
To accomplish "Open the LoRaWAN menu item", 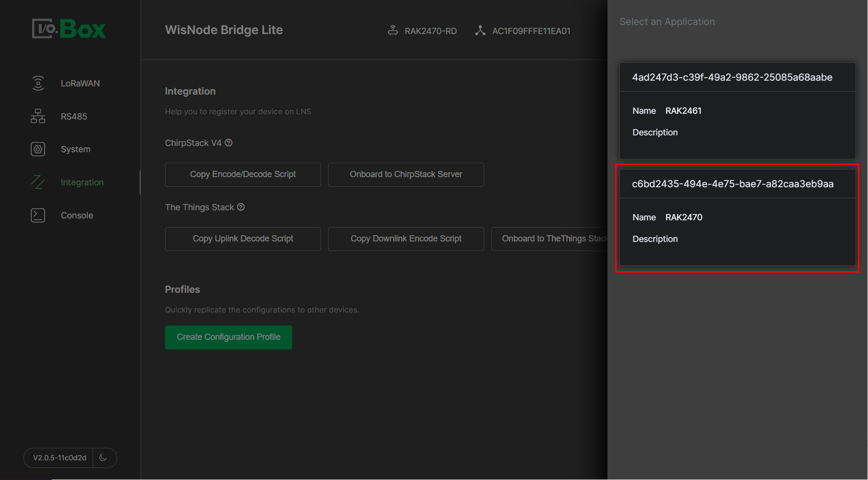I will click(80, 84).
